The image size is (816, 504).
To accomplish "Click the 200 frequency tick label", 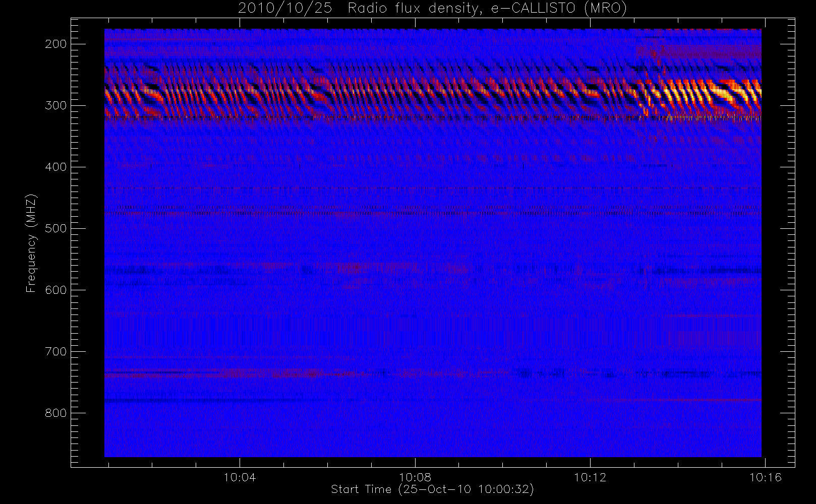I will (55, 44).
